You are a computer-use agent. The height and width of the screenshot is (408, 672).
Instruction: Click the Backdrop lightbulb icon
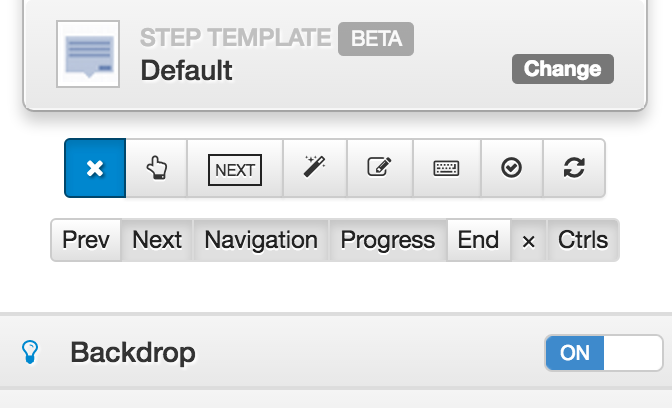30,352
